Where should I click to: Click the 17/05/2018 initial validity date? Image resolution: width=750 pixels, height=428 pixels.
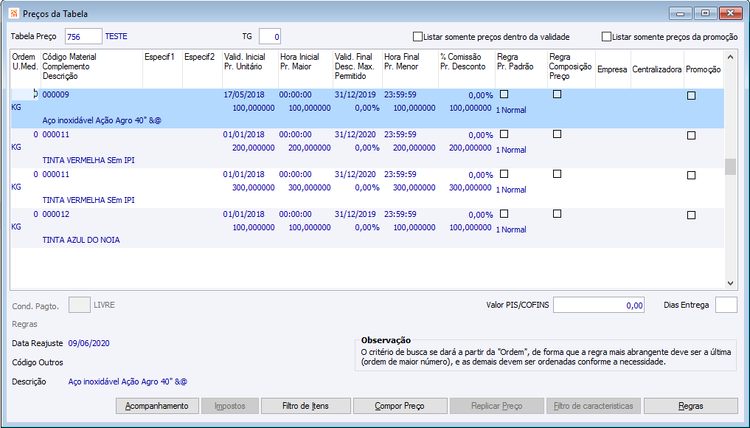(244, 95)
